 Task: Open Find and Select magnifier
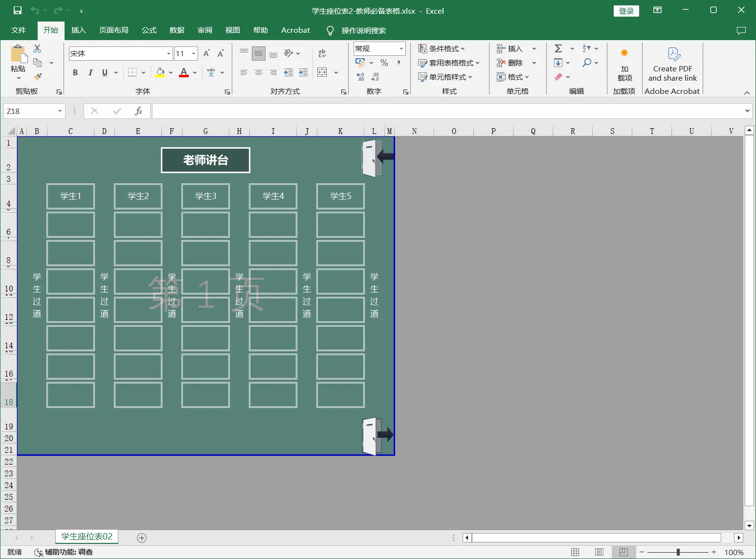tap(587, 63)
